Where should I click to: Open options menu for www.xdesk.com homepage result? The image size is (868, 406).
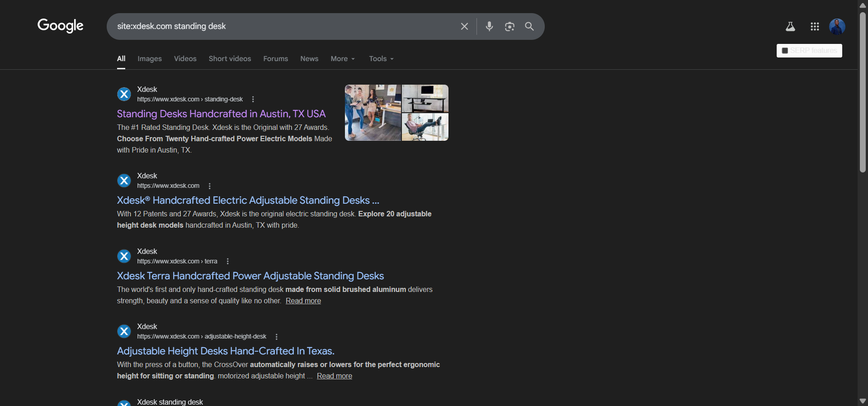pyautogui.click(x=209, y=186)
